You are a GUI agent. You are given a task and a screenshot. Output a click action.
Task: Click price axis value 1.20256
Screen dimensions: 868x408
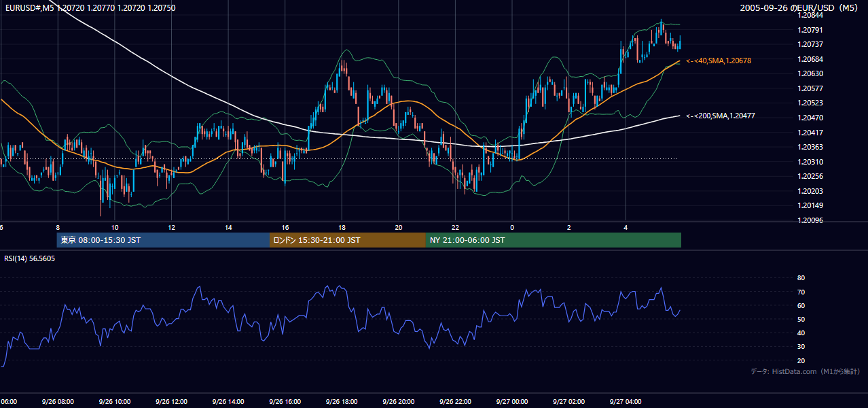point(811,176)
